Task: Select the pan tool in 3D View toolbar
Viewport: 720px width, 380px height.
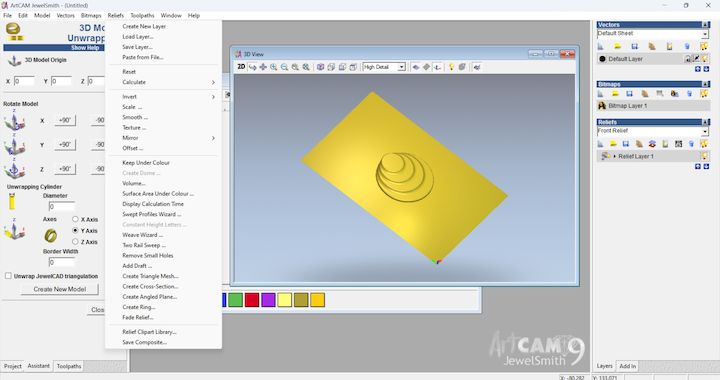Action: [x=263, y=67]
